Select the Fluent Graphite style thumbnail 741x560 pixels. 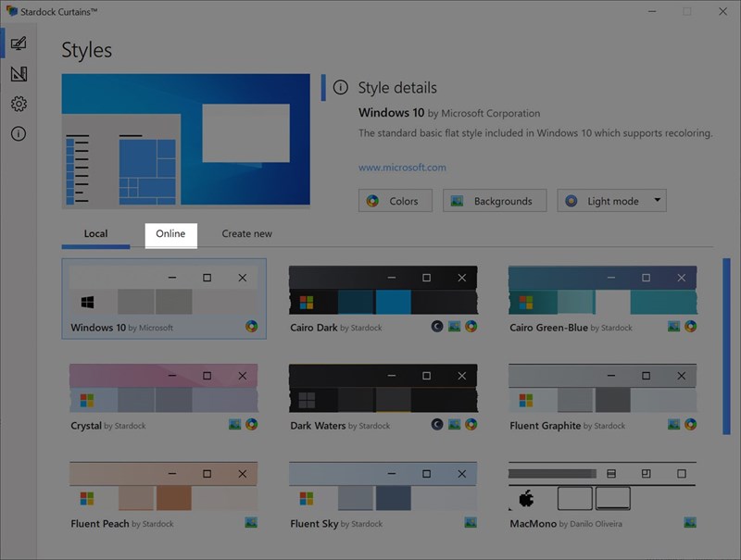[x=603, y=388]
